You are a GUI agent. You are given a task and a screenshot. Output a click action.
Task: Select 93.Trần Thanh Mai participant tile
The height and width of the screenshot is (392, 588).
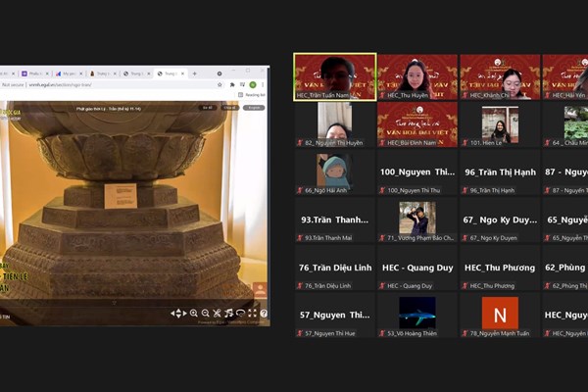pos(334,220)
